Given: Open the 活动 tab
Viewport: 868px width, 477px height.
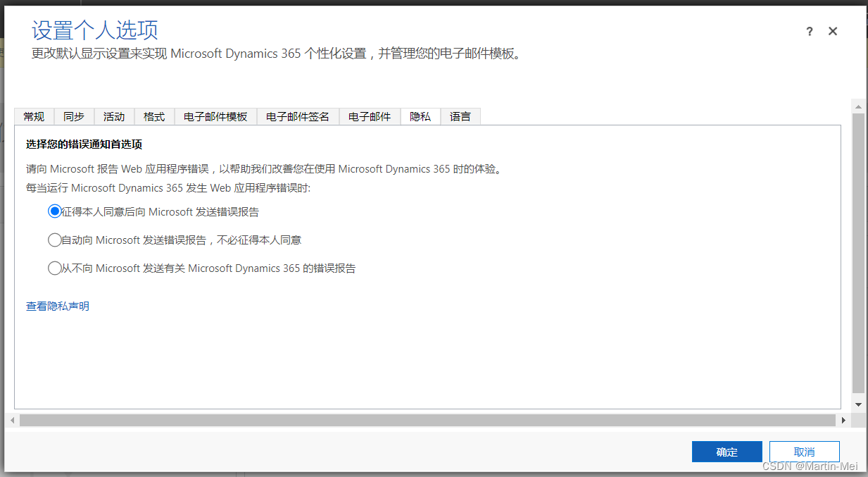Looking at the screenshot, I should tap(114, 116).
